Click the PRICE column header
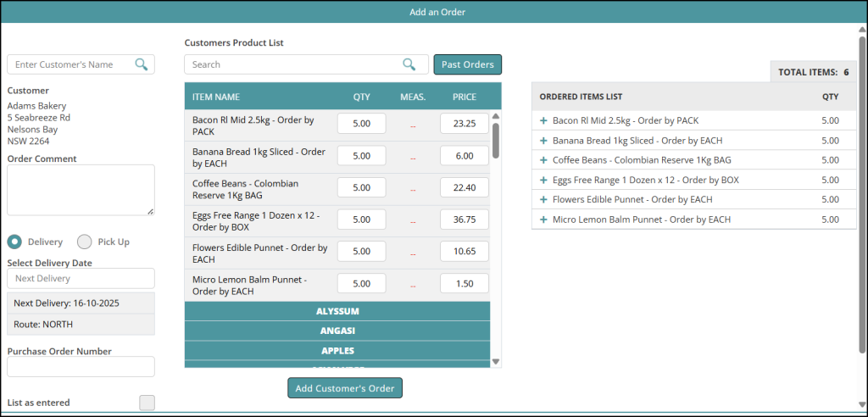Image resolution: width=868 pixels, height=417 pixels. click(464, 97)
